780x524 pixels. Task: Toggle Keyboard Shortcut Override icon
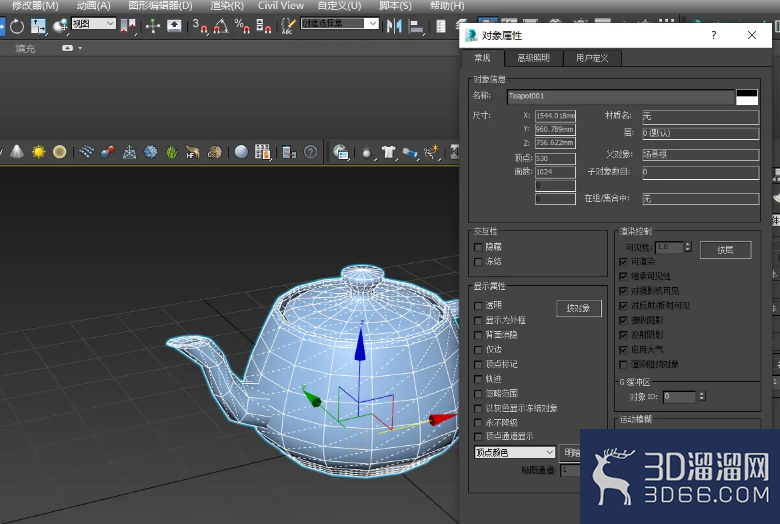pos(174,25)
